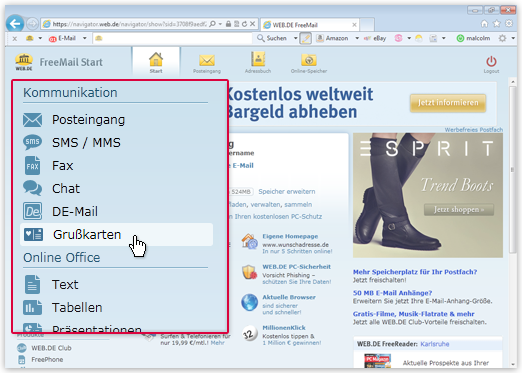Click the MillionenKlick lottery ball icon

click(249, 333)
